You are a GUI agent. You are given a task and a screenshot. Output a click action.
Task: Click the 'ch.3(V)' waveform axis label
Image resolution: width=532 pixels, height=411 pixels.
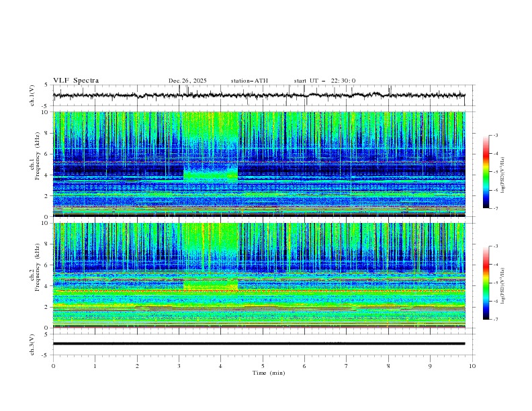[32, 345]
